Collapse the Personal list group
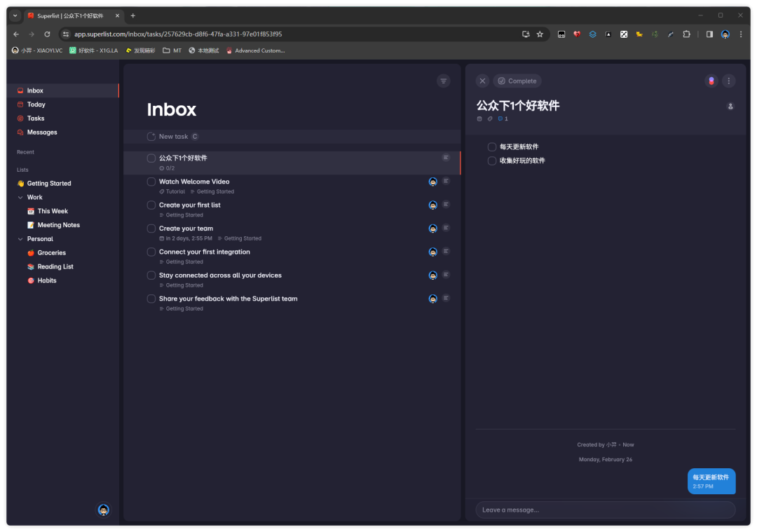 (x=20, y=239)
